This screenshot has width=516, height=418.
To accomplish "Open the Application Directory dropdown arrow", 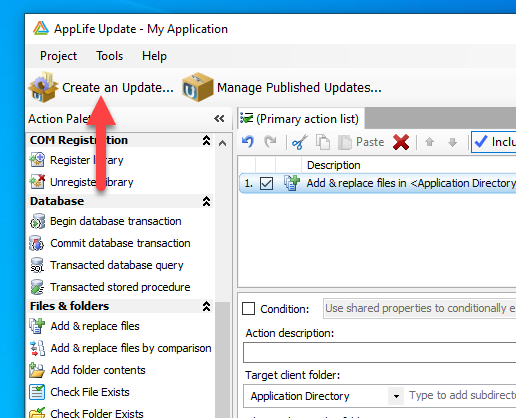I will 396,396.
